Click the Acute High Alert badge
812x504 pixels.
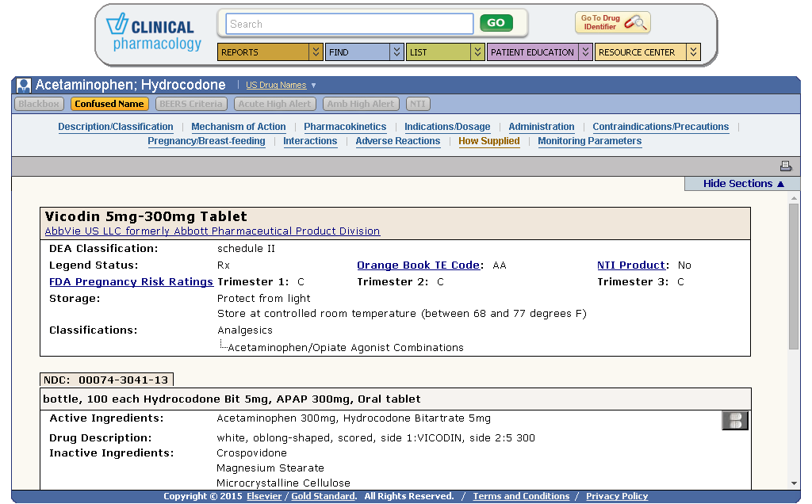click(x=274, y=104)
